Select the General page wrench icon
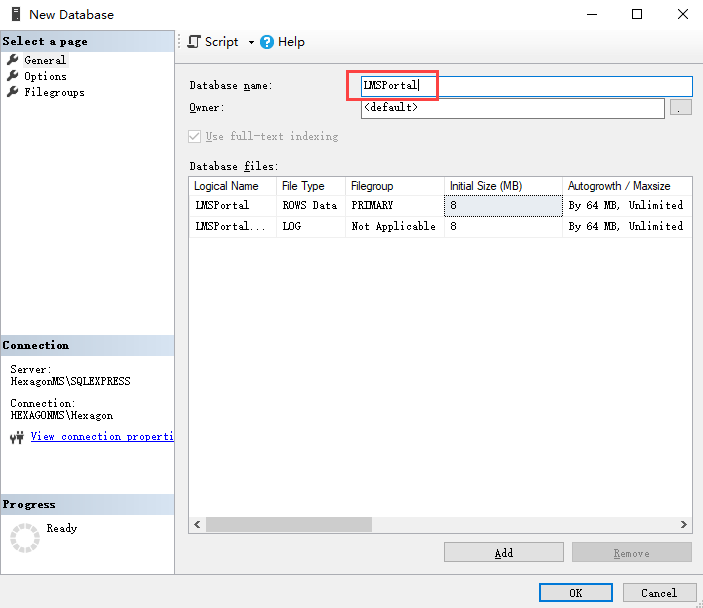Image resolution: width=703 pixels, height=608 pixels. (13, 60)
